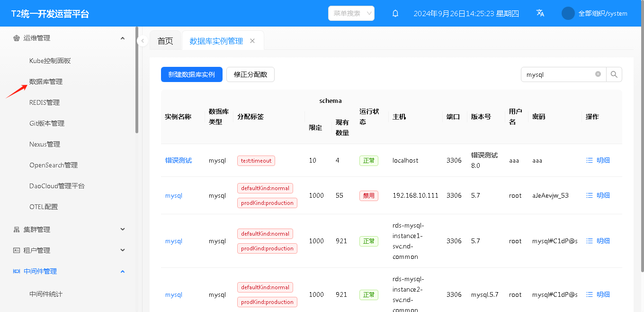644x312 pixels.
Task: Click the 55 schema count cell
Action: (x=340, y=195)
